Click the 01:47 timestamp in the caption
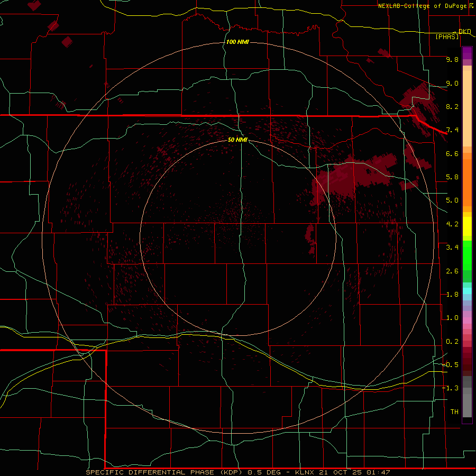 coord(378,472)
